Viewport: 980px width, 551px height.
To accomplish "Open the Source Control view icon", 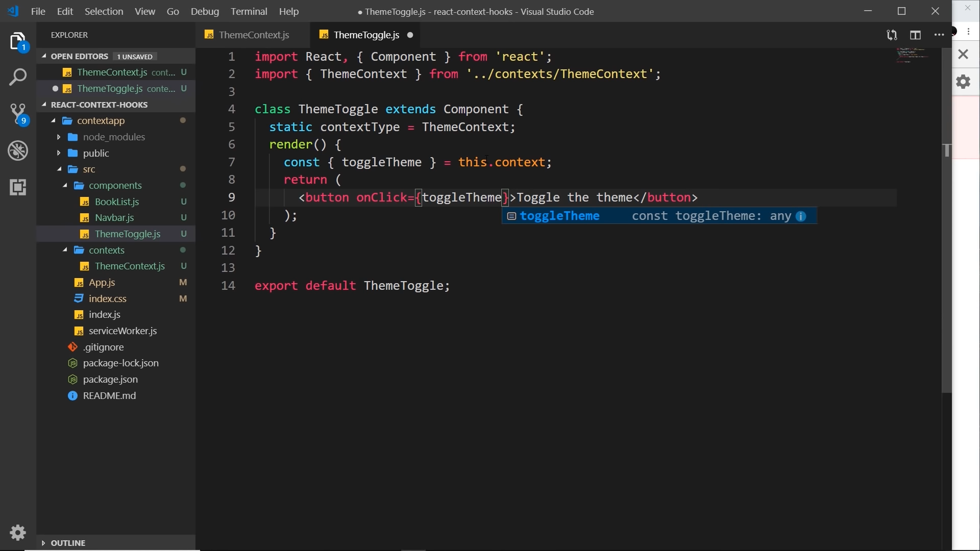I will pos(18,114).
